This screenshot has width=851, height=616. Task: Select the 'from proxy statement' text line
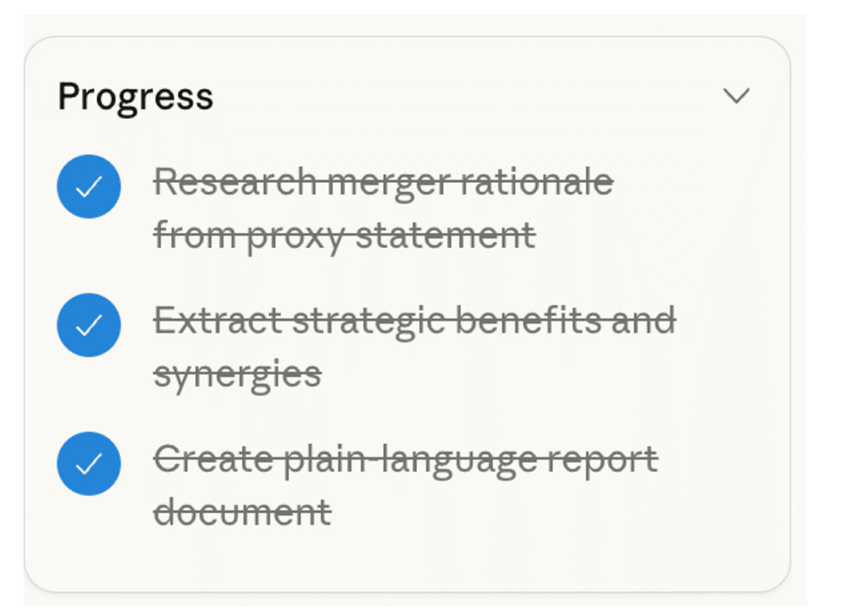click(x=344, y=236)
